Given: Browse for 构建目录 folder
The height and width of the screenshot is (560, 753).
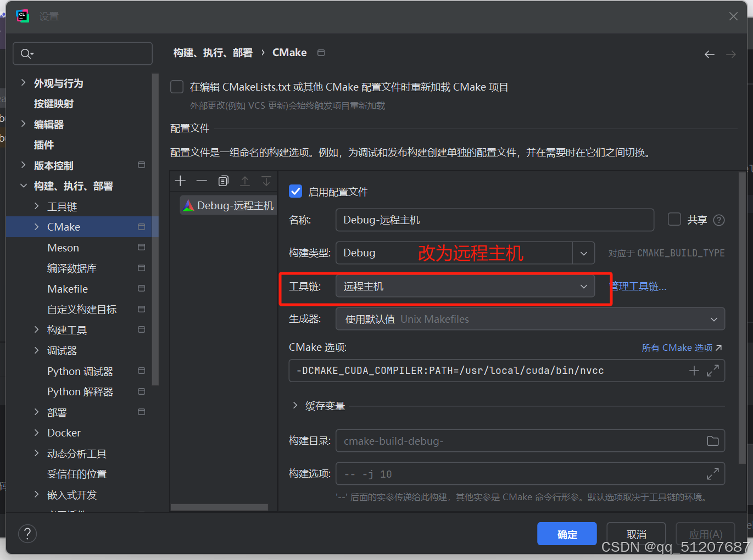Looking at the screenshot, I should pos(713,441).
